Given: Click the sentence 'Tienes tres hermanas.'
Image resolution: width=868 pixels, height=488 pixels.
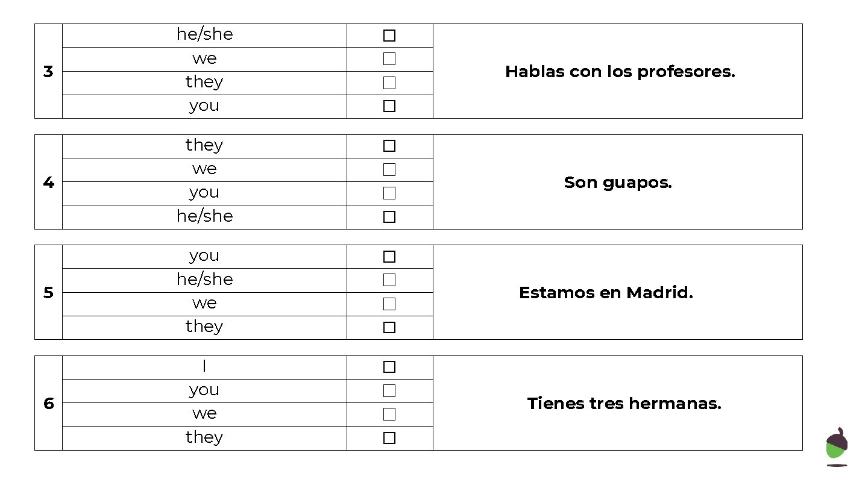Looking at the screenshot, I should tap(624, 404).
